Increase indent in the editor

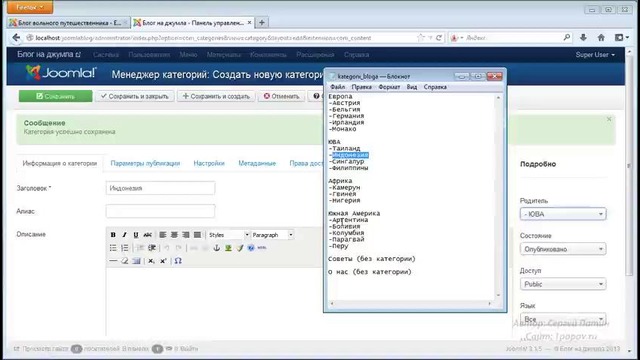[152, 248]
